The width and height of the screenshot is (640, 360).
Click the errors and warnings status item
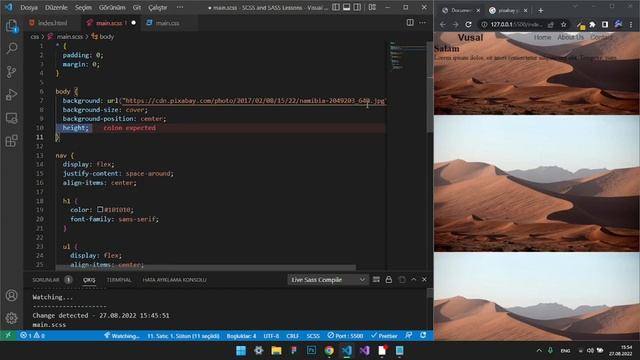(x=33, y=336)
